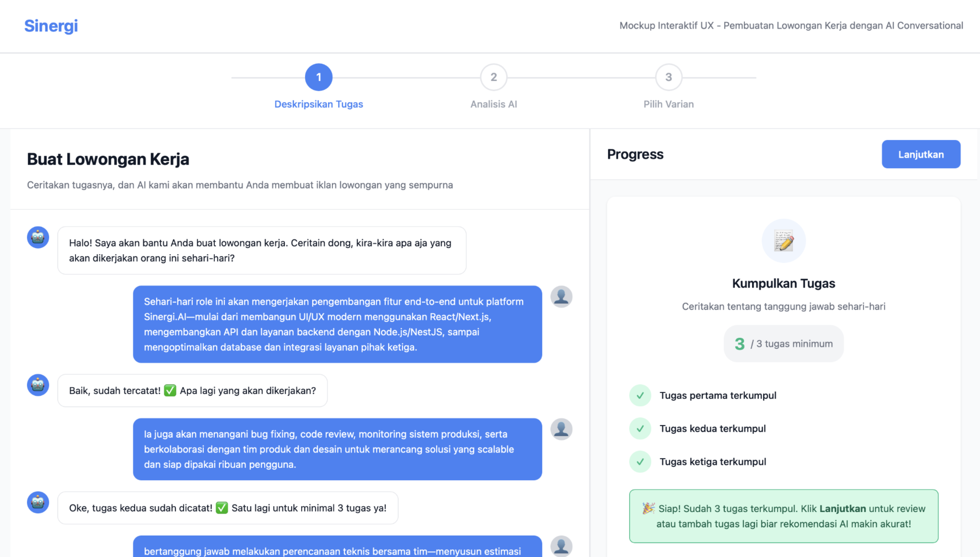Click the checkmark for 'Tugas kedua terkumpul'

pyautogui.click(x=640, y=429)
